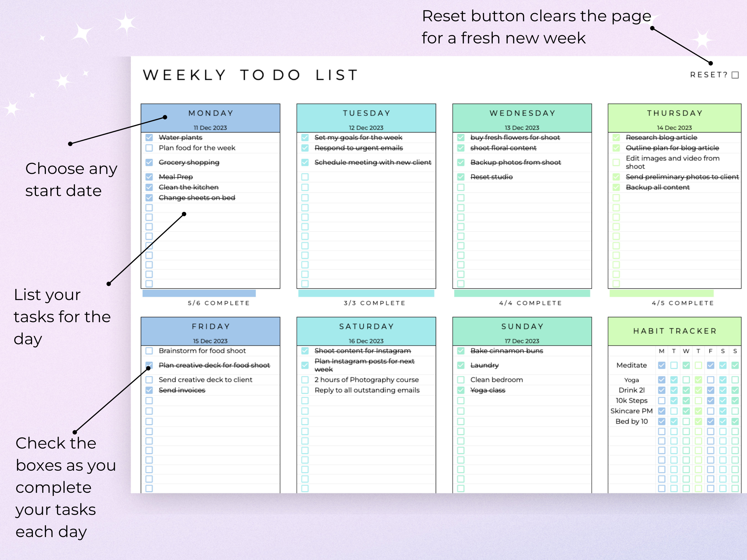Uncheck 'Bake cinnamon buns' on Sunday
Image resolution: width=747 pixels, height=560 pixels.
tap(461, 351)
